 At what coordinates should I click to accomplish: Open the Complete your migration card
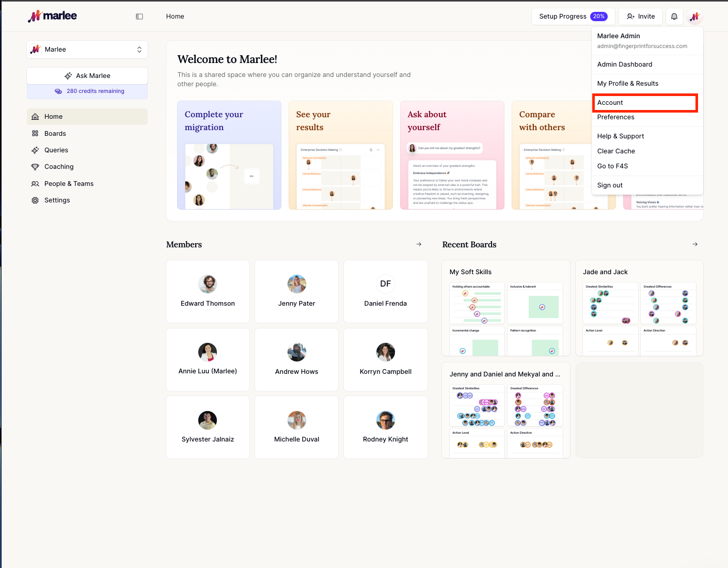pos(229,155)
